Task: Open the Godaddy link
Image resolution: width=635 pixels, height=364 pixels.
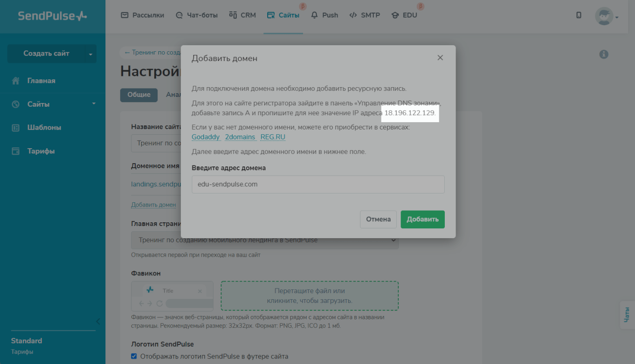Action: point(206,137)
